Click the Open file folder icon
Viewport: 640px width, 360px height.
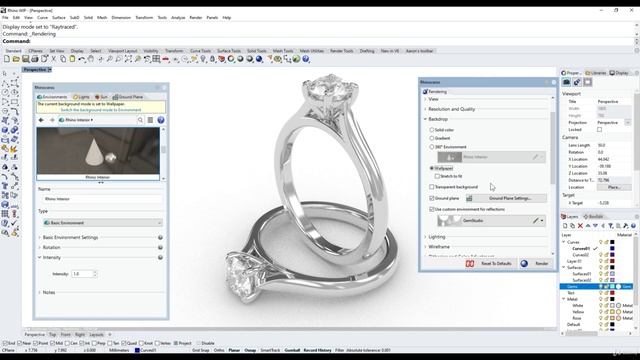[x=16, y=59]
